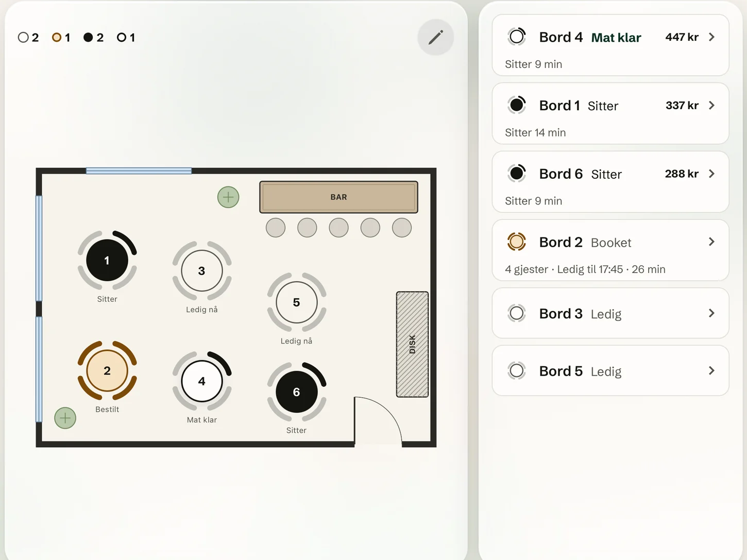Click "Ledig" status in Bord 3 card

click(606, 314)
